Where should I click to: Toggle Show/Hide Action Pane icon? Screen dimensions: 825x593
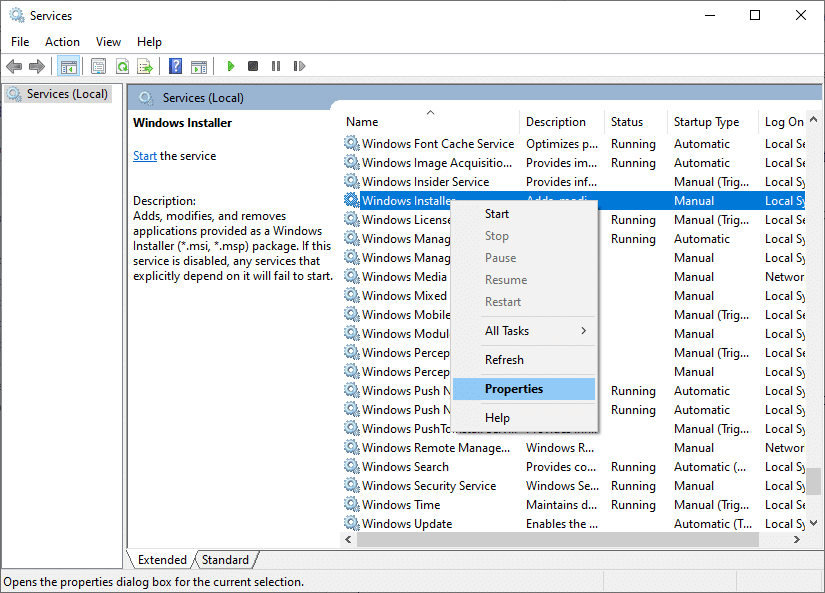click(199, 66)
